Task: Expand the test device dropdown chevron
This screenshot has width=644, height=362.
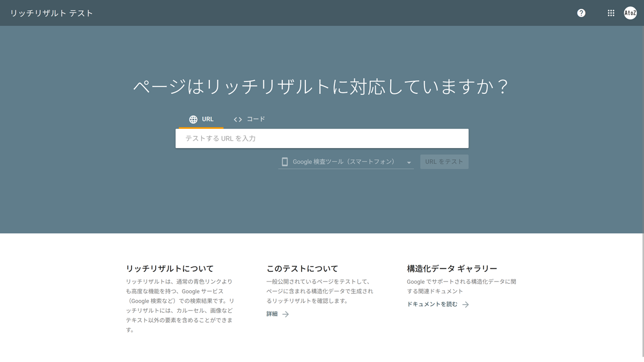Action: 408,161
